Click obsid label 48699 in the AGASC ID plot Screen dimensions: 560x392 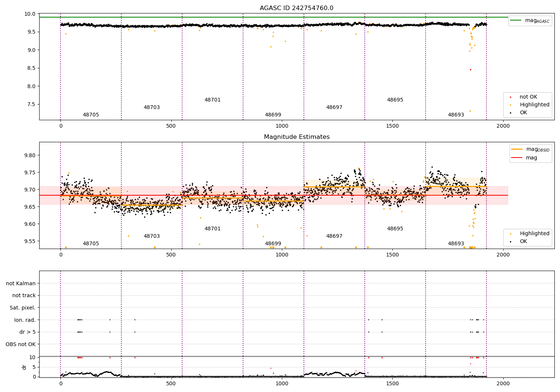[x=273, y=115]
